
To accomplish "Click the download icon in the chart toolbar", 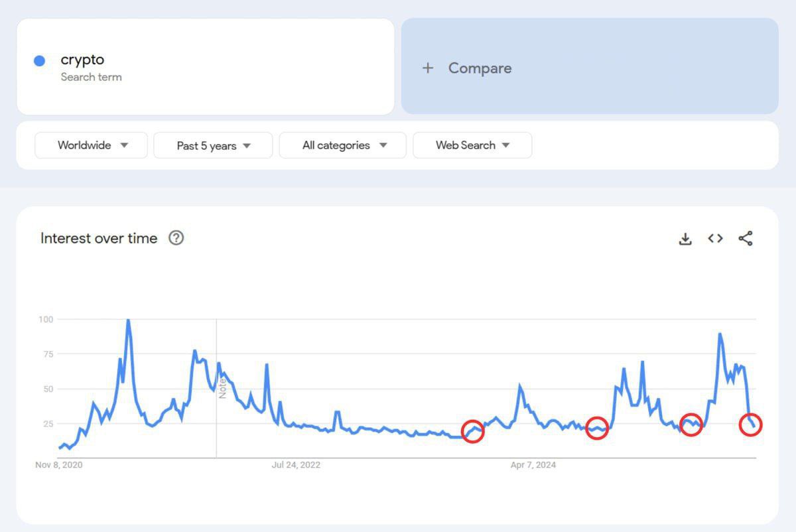I will [685, 238].
